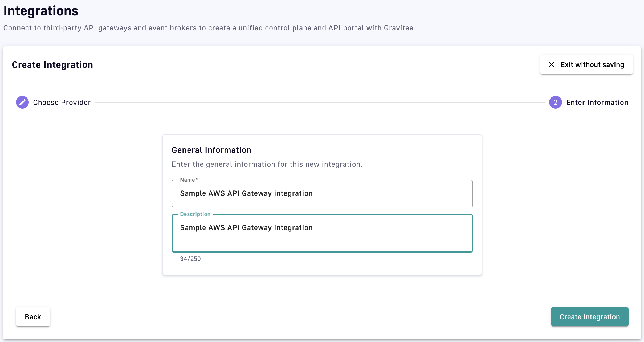Click the X icon beside Exit without saving
644x342 pixels.
552,64
